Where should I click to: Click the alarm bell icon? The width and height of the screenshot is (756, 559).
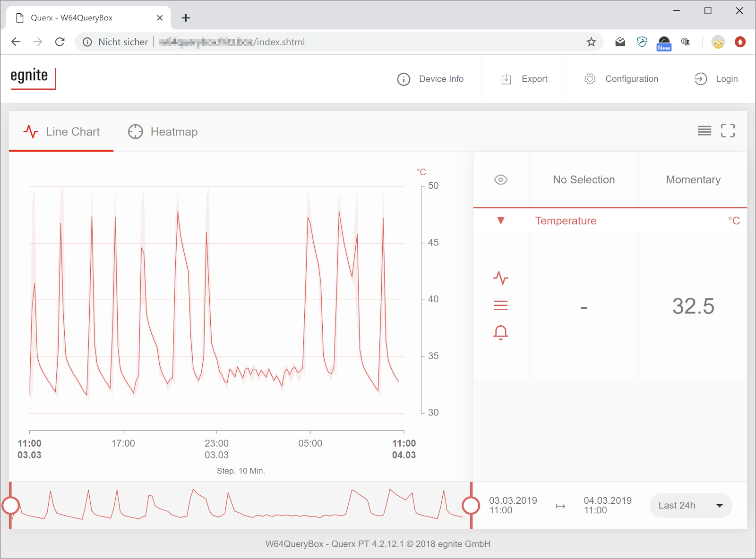500,332
